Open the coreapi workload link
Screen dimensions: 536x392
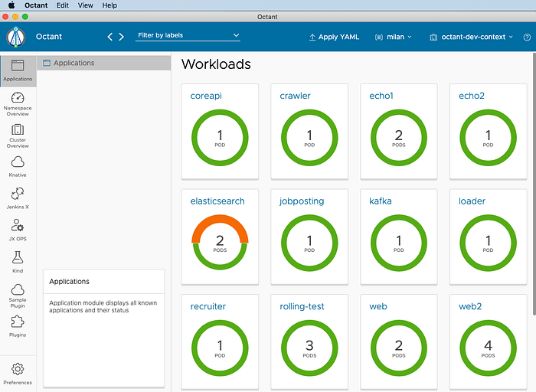click(206, 96)
